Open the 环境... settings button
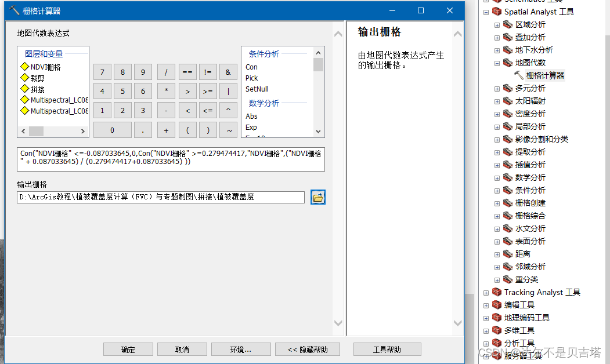 [241, 350]
